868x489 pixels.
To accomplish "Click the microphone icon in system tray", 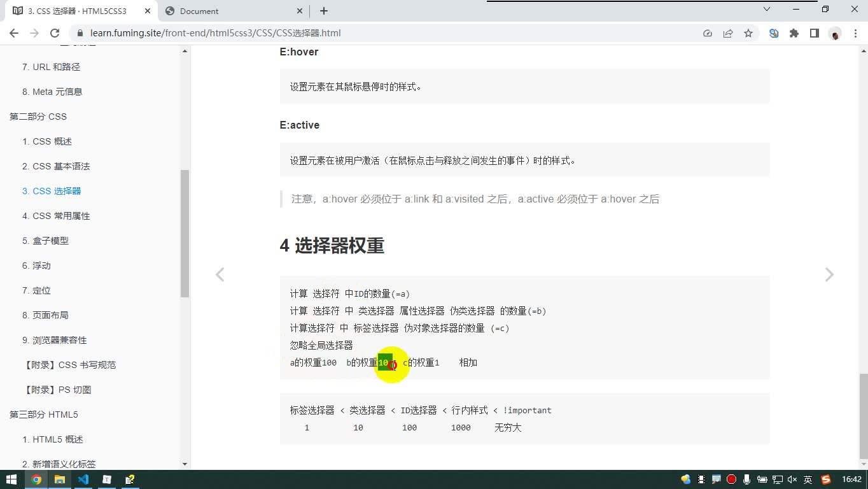I will click(x=747, y=479).
